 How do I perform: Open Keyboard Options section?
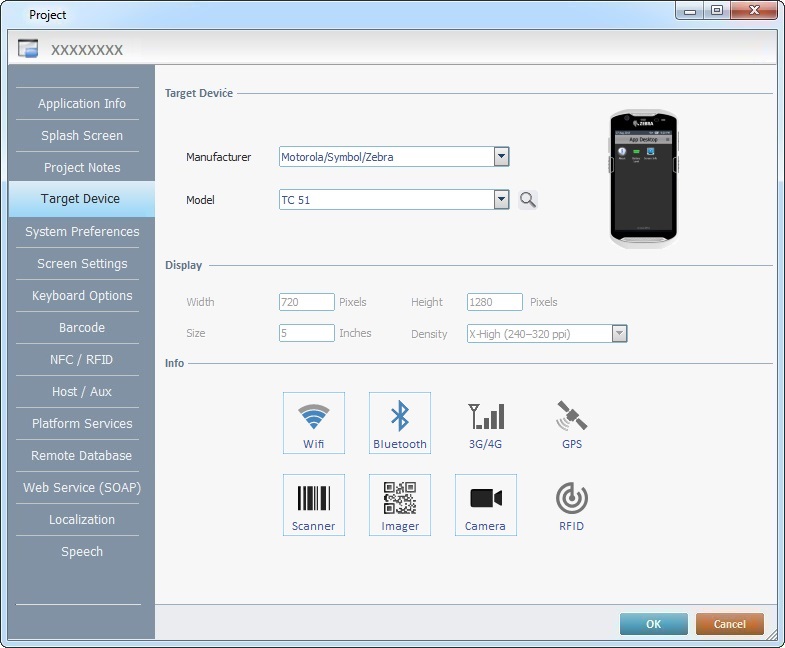[x=82, y=296]
